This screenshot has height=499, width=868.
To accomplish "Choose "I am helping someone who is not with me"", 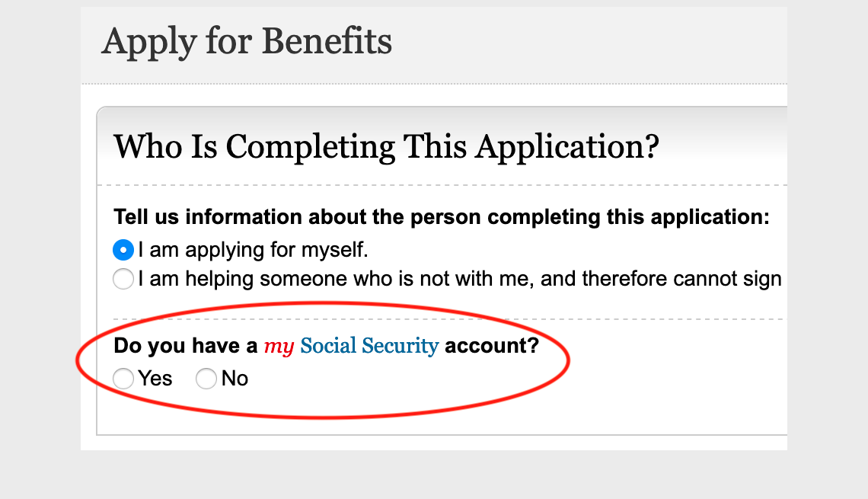I will point(123,279).
